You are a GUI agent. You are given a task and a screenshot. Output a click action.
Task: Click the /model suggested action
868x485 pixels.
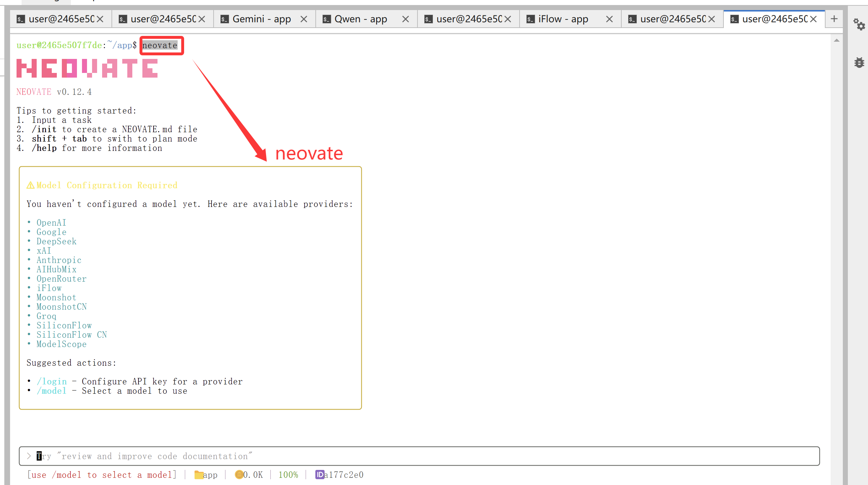(52, 391)
